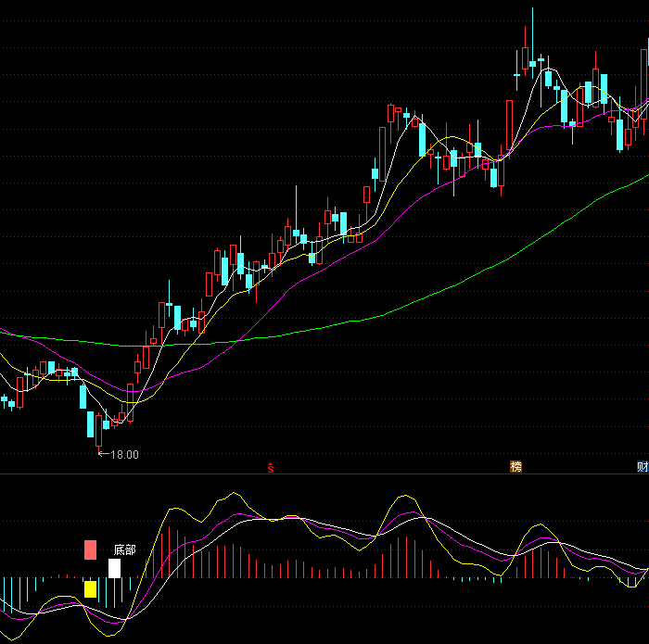The width and height of the screenshot is (649, 644).
Task: Click the yellow square signal block
Action: [90, 589]
